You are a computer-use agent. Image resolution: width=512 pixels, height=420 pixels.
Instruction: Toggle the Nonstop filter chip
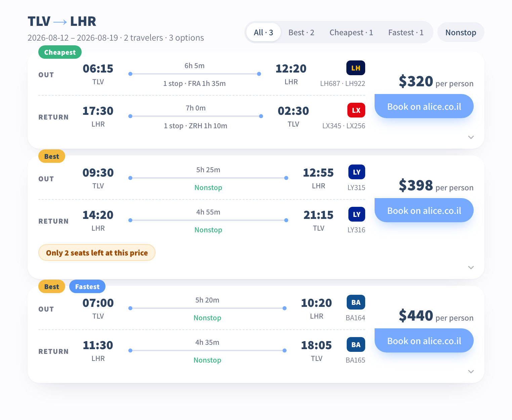pyautogui.click(x=461, y=33)
